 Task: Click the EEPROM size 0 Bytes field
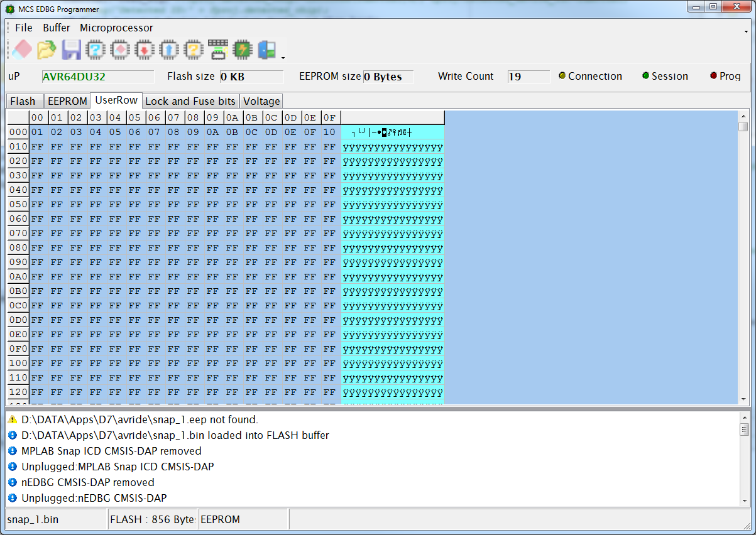(x=388, y=77)
